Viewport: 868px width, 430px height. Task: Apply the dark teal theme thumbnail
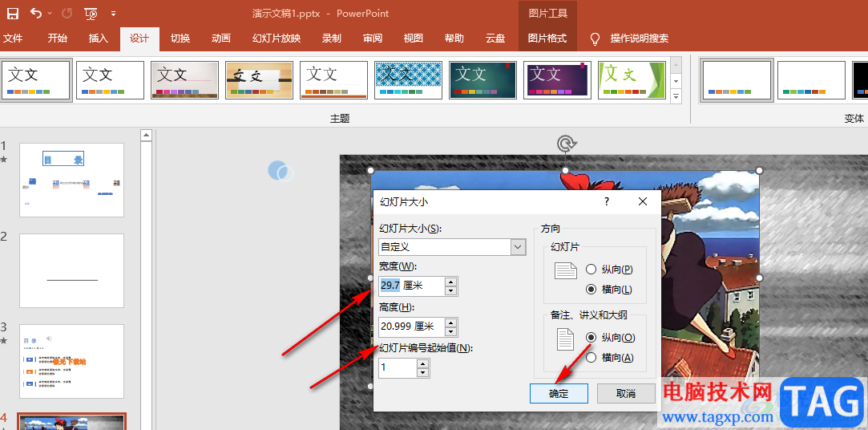coord(482,80)
